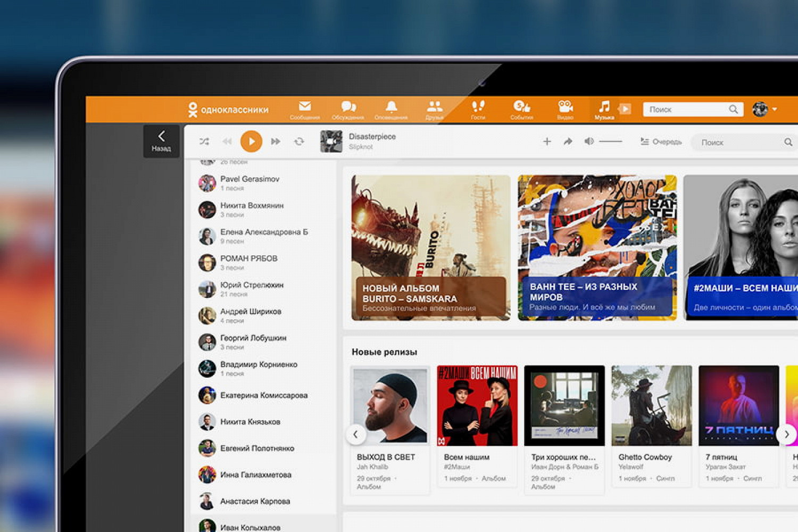Image resolution: width=798 pixels, height=532 pixels.
Task: Share current track with arrow icon
Action: point(568,142)
